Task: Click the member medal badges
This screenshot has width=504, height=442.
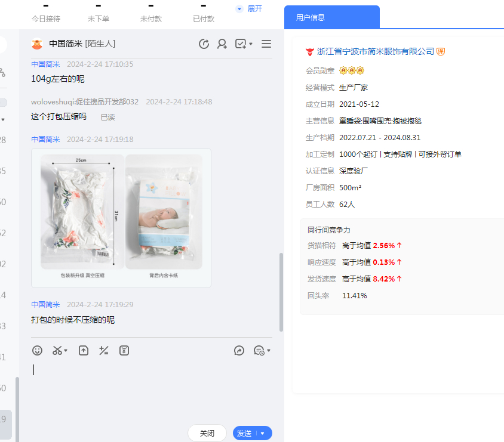Action: [352, 70]
